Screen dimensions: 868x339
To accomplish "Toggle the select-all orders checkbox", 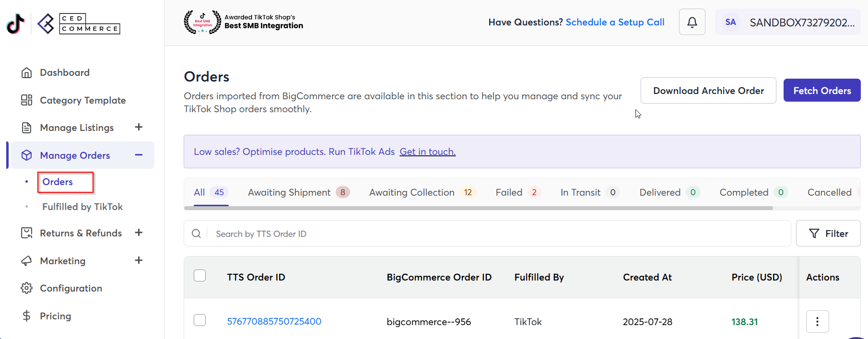I will pos(199,276).
